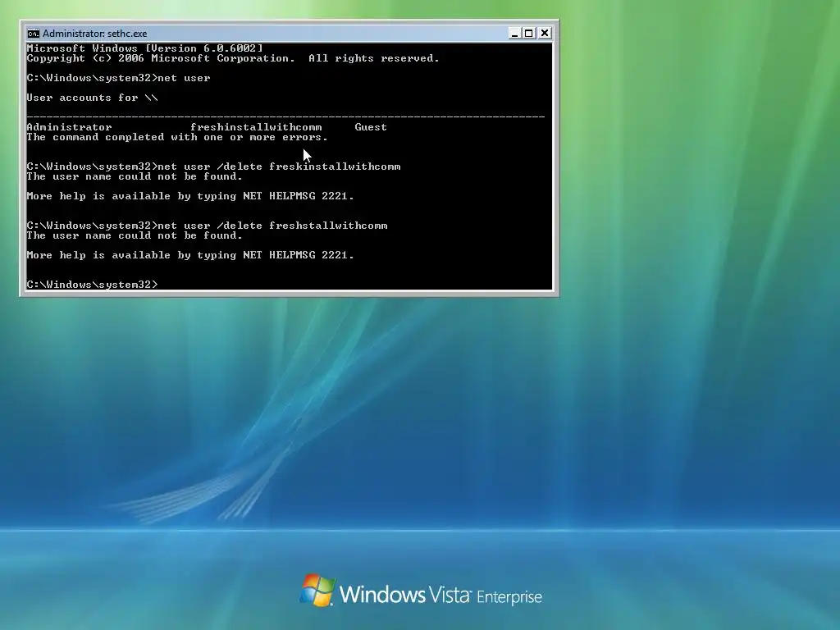Close the Administrator: sethc.exe window
Screen dimensions: 840x630
(545, 33)
